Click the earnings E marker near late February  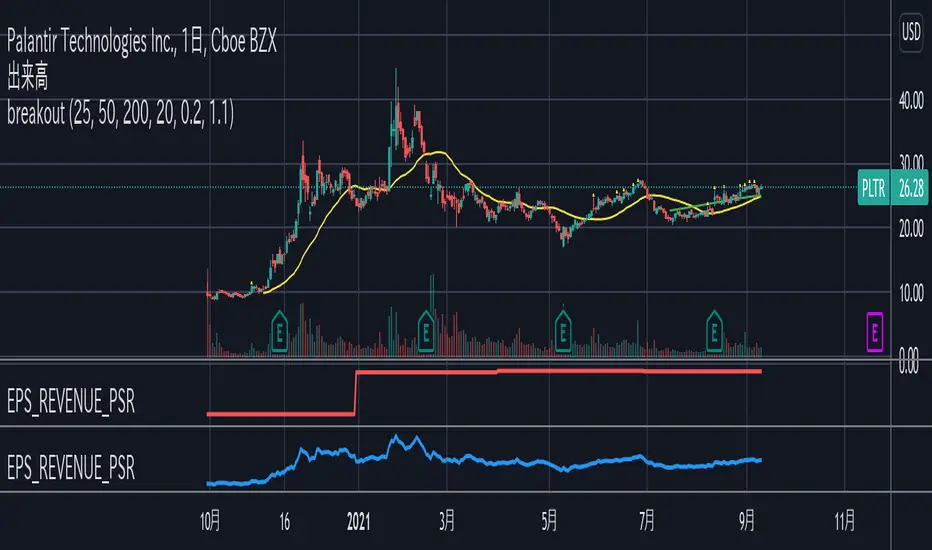[426, 331]
